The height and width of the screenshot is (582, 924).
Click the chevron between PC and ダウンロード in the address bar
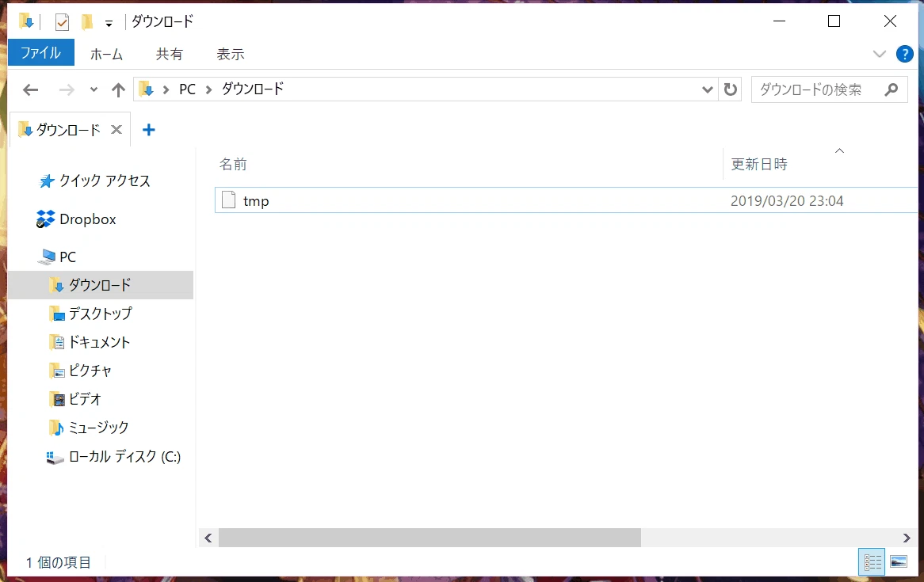pyautogui.click(x=208, y=89)
